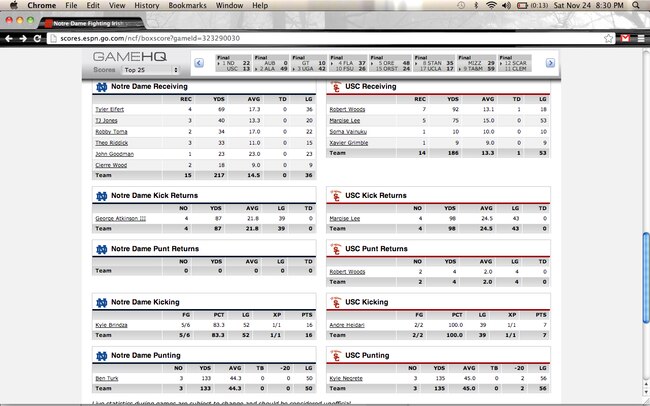The image size is (650, 406).
Task: Open Xavier Grimble player link
Action: (x=349, y=143)
